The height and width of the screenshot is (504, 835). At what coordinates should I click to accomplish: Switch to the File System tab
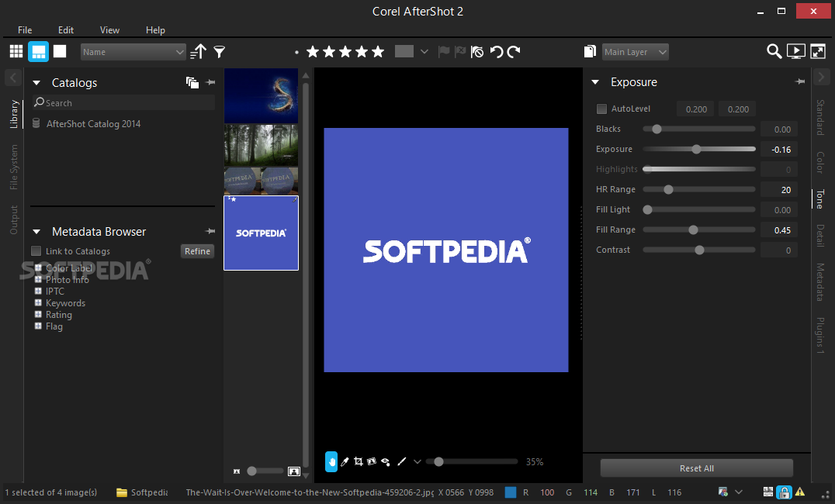pos(14,167)
